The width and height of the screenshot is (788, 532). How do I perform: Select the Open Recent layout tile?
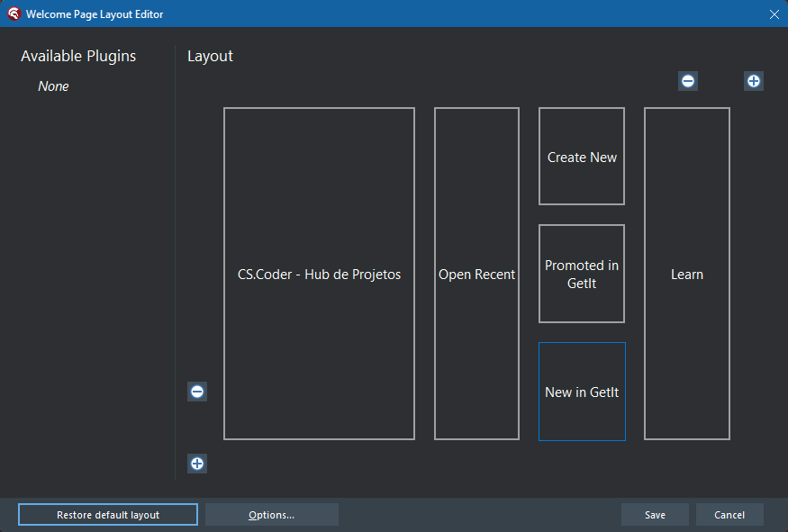pos(476,274)
